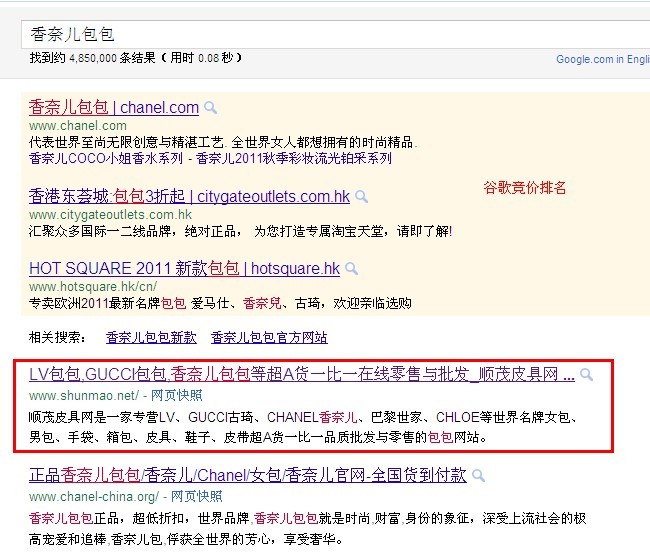Image resolution: width=650 pixels, height=558 pixels.
Task: Click snippet text 专卖欧洲2011最新名牌包包
Action: click(x=107, y=303)
